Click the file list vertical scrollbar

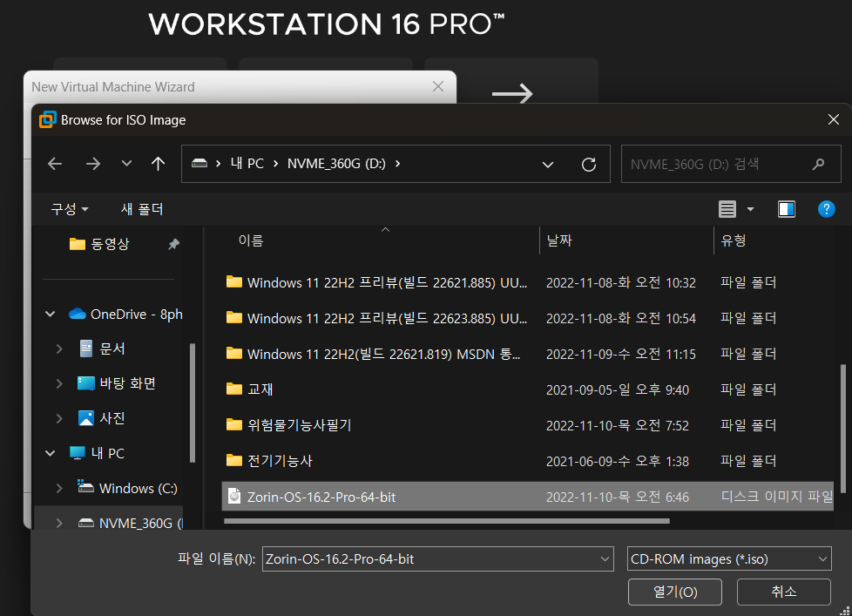842,429
